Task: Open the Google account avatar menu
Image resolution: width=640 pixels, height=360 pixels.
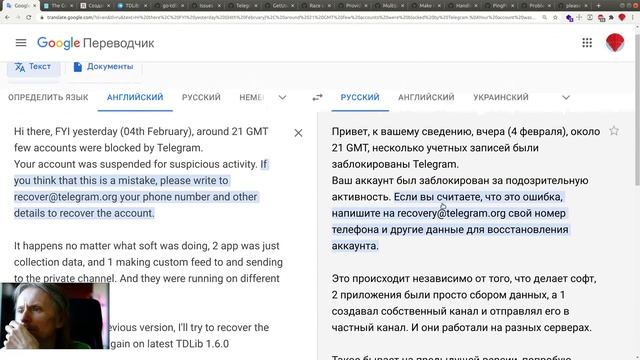Action: tap(615, 42)
